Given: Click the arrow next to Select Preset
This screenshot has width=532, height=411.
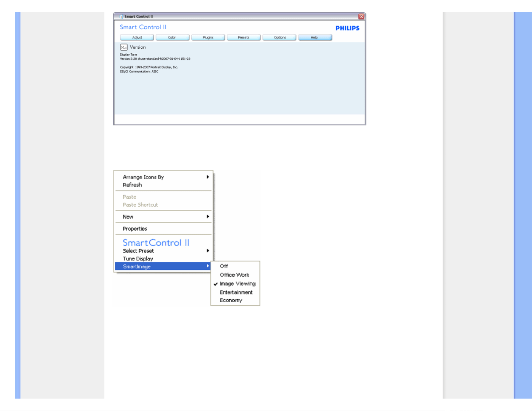Looking at the screenshot, I should click(x=208, y=251).
